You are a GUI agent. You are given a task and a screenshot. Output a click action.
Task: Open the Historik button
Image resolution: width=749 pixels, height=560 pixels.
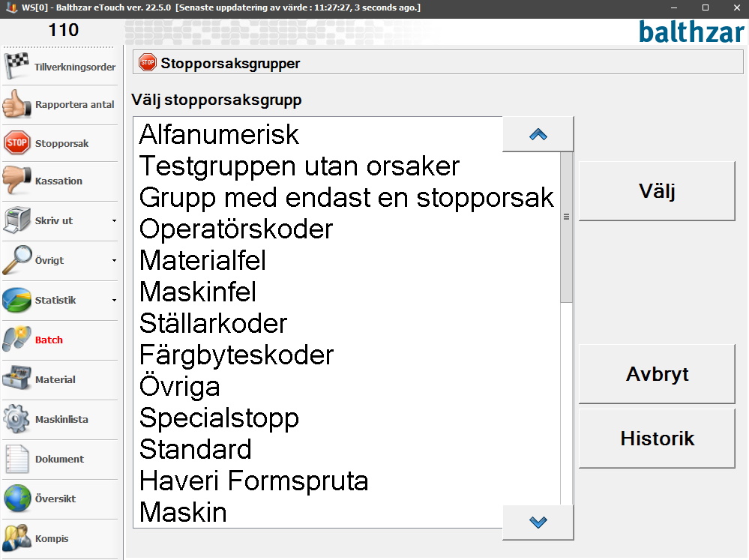657,438
